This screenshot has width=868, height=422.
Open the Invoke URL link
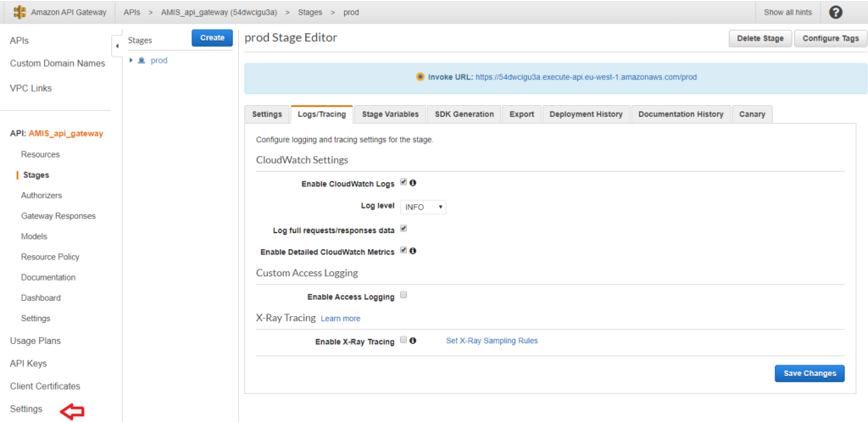pos(586,76)
